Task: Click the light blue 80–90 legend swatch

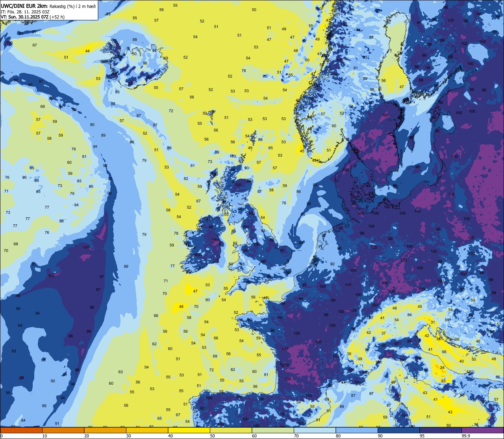Action: (x=357, y=430)
